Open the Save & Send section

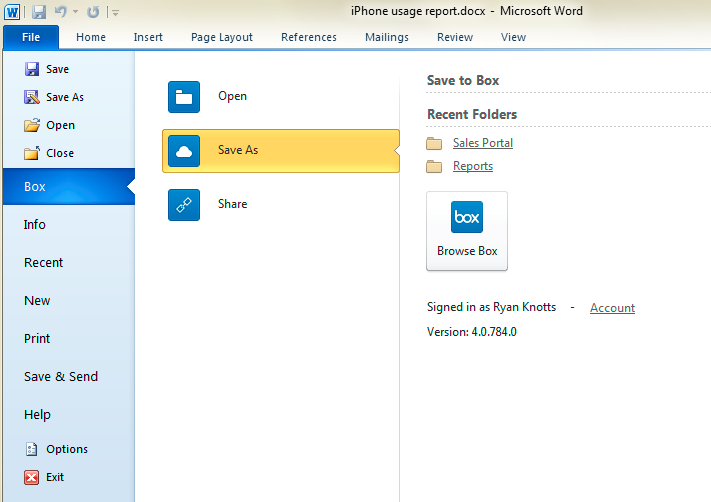click(61, 376)
